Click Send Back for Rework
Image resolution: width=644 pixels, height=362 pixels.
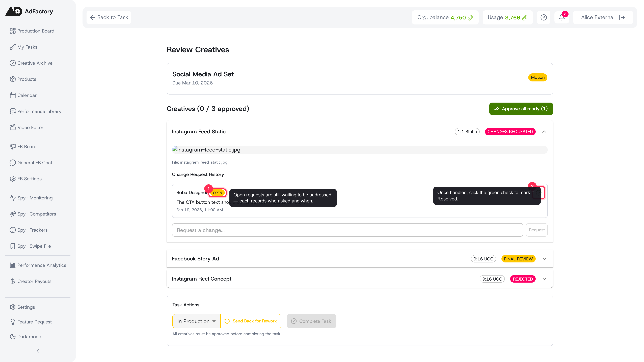click(x=251, y=321)
